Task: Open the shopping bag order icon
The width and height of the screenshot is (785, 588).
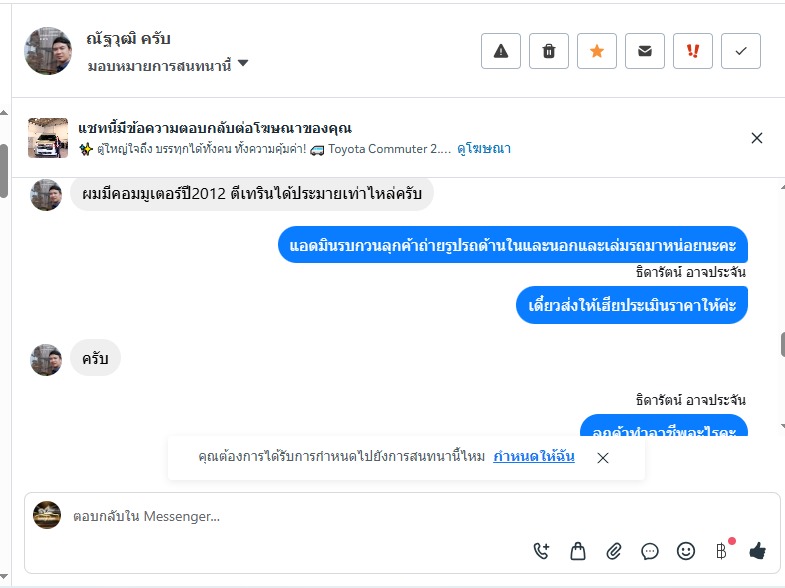Action: point(577,550)
